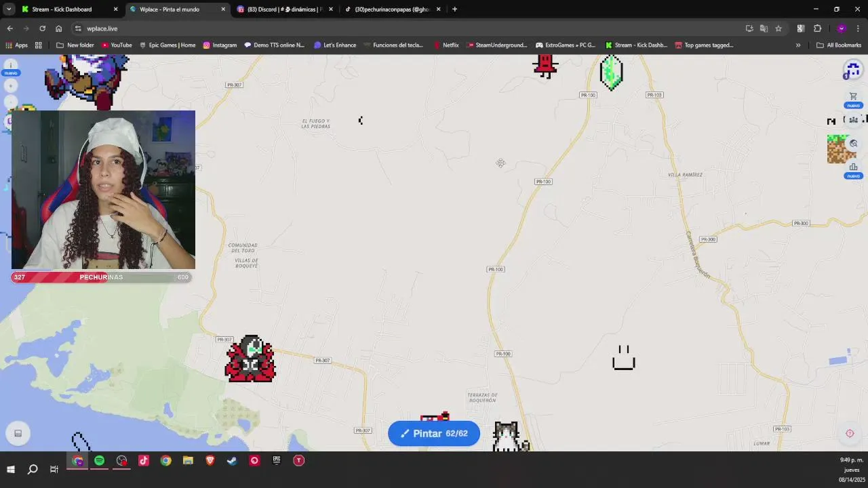This screenshot has width=868, height=488.
Task: Go to browser home page icon
Action: (x=58, y=28)
